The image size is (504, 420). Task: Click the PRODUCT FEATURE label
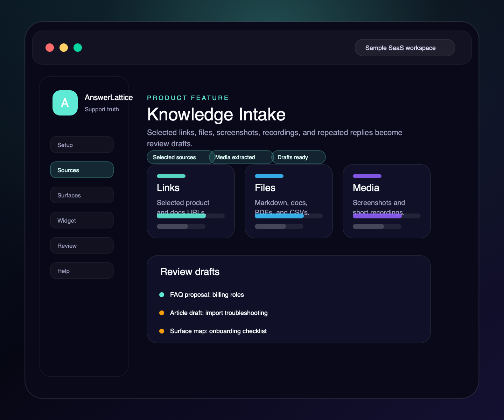point(188,98)
